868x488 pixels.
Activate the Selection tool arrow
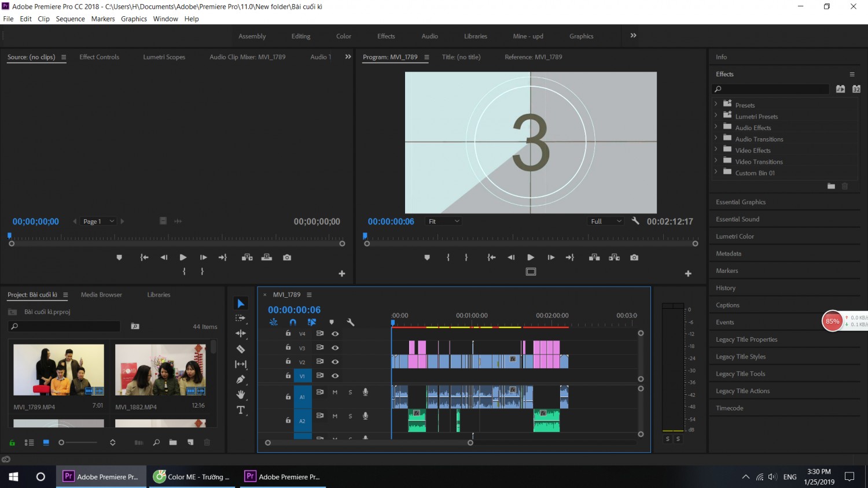pyautogui.click(x=241, y=304)
